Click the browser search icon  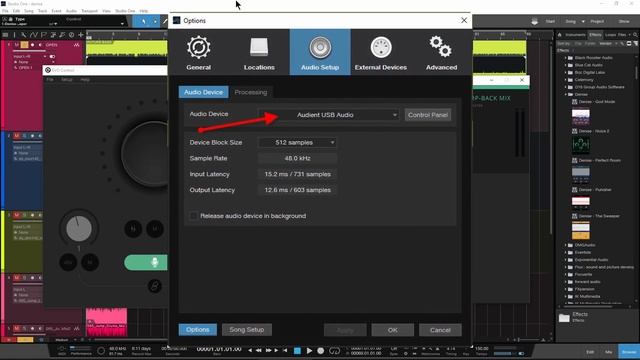pos(635,35)
